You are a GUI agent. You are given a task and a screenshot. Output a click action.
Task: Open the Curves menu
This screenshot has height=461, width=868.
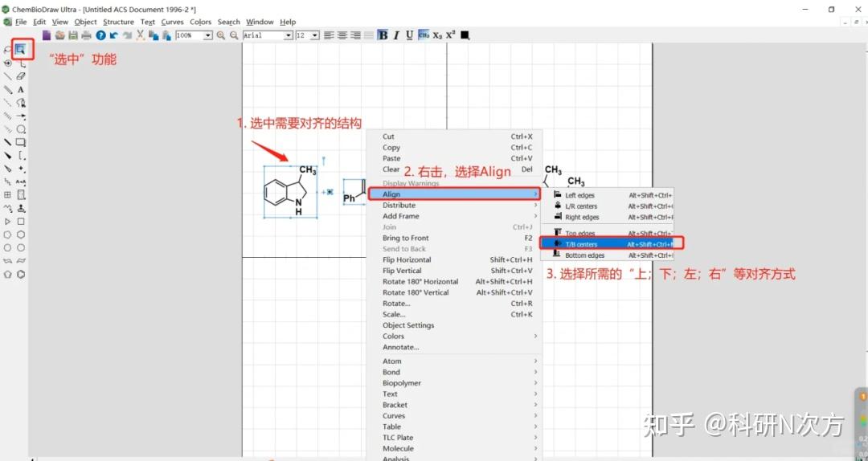(x=172, y=22)
